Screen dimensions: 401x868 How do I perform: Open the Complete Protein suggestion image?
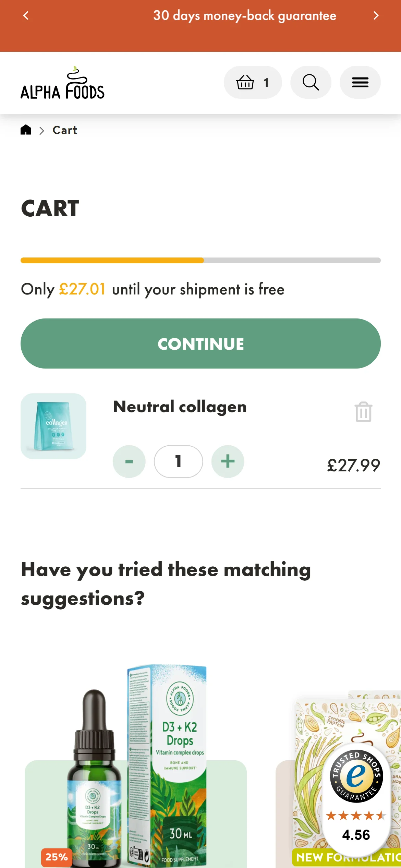308,771
